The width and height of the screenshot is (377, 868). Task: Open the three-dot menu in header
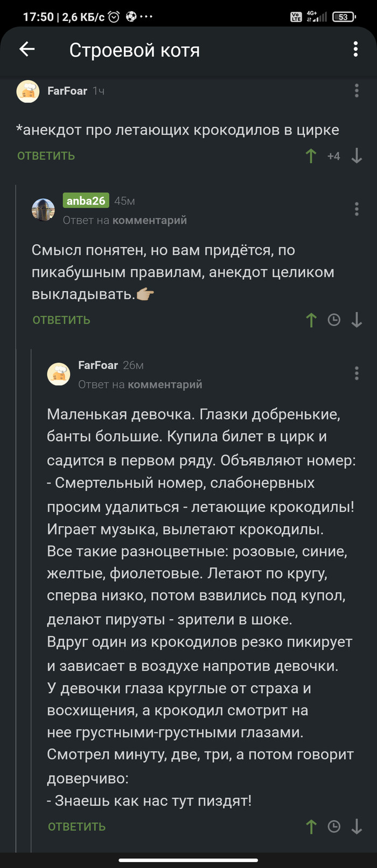[355, 50]
